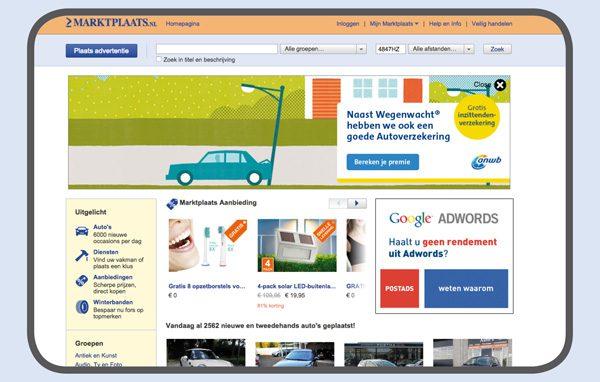Click the Gratis inzittendenverzekering yellow badge
The image size is (600, 382).
click(x=477, y=116)
